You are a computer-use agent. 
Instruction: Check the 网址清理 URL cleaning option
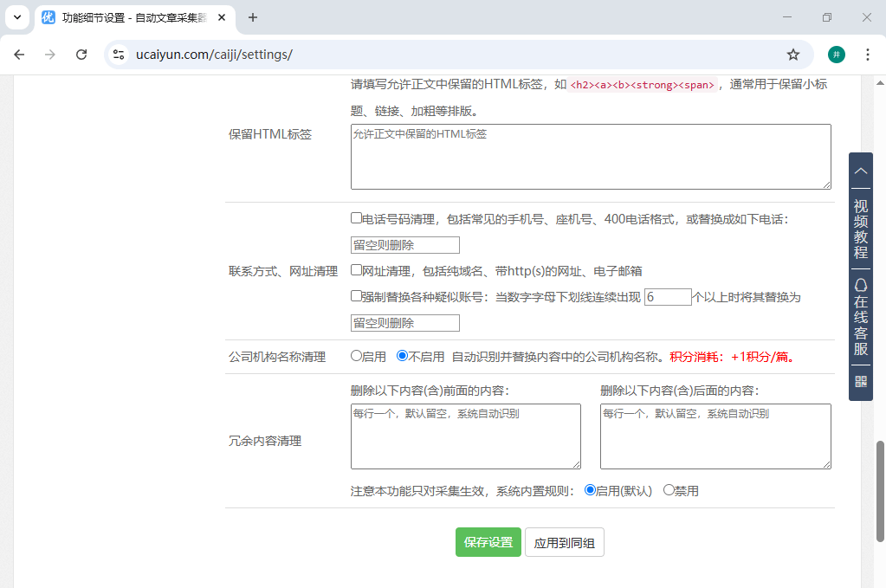[354, 270]
